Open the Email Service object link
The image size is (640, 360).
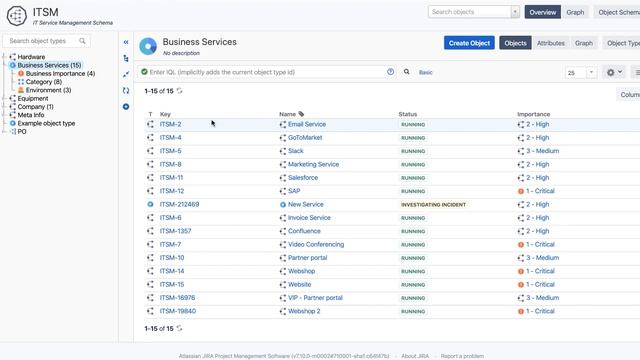307,124
